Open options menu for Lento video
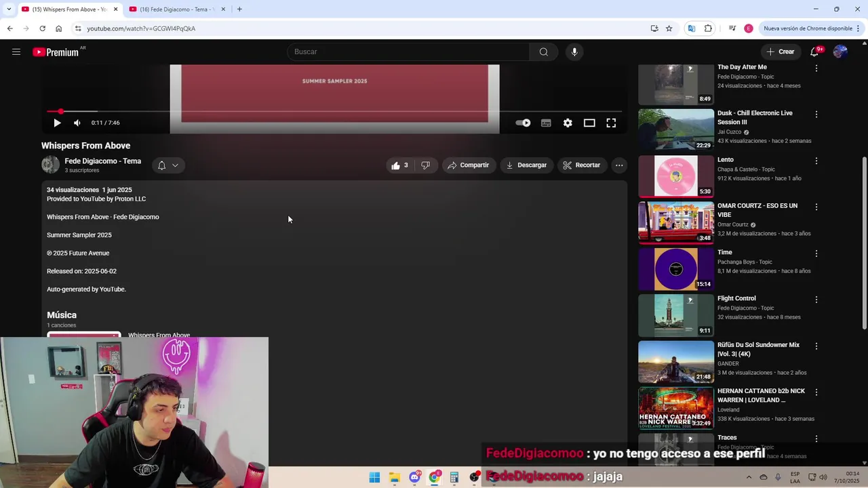 pos(816,161)
